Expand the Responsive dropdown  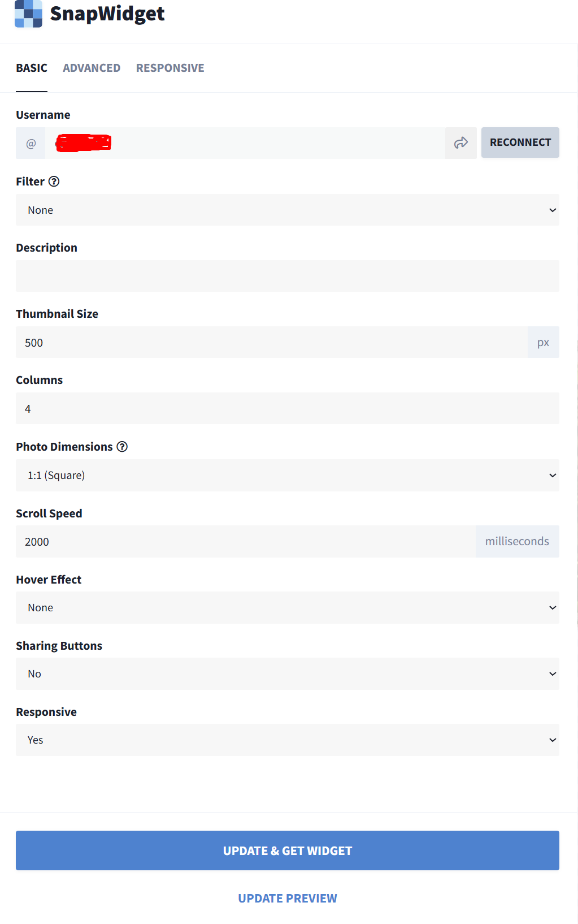(287, 740)
